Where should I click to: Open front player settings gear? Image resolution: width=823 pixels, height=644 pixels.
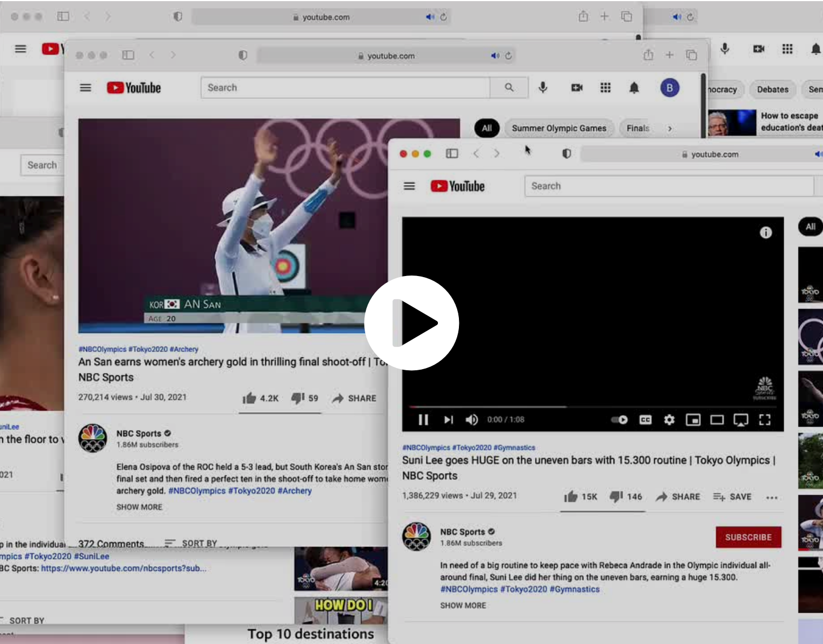669,420
